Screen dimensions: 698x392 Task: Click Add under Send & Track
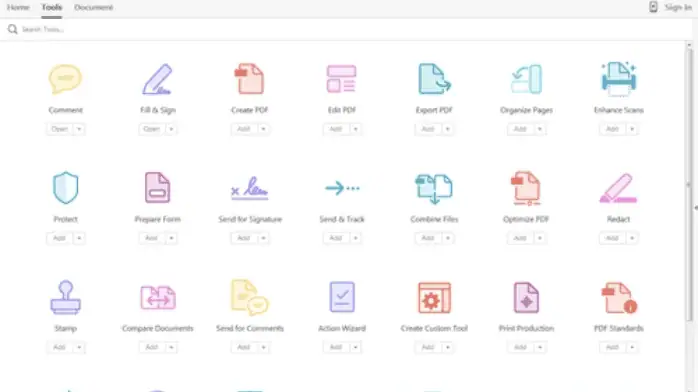(336, 238)
